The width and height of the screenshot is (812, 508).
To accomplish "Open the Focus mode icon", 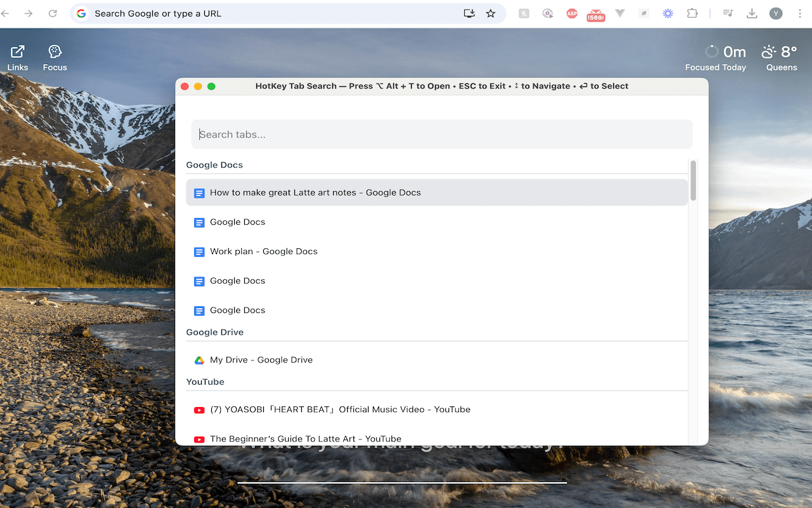I will pyautogui.click(x=55, y=58).
